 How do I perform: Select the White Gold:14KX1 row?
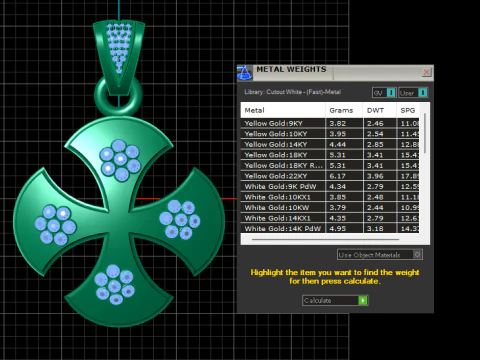tap(330, 218)
